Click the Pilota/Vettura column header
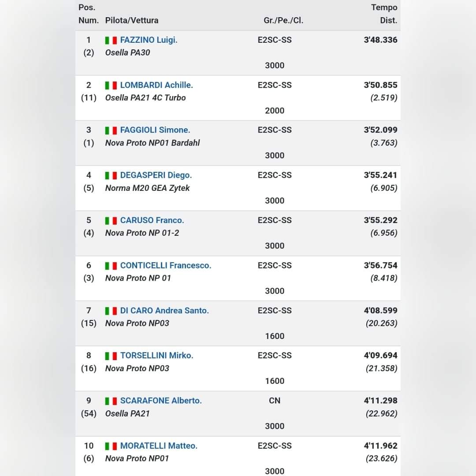Screen dimensions: 476x476 click(x=132, y=20)
